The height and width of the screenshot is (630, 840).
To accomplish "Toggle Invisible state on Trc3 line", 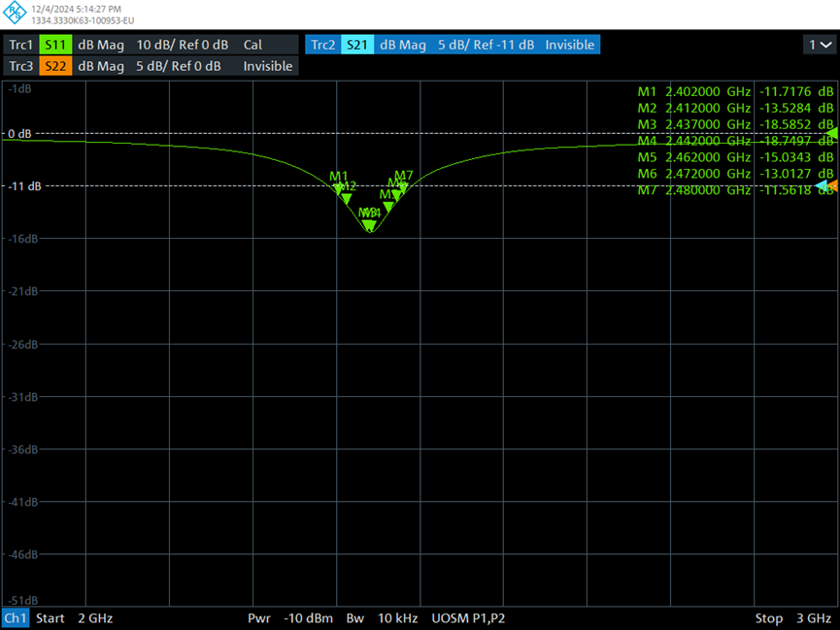I will (267, 66).
